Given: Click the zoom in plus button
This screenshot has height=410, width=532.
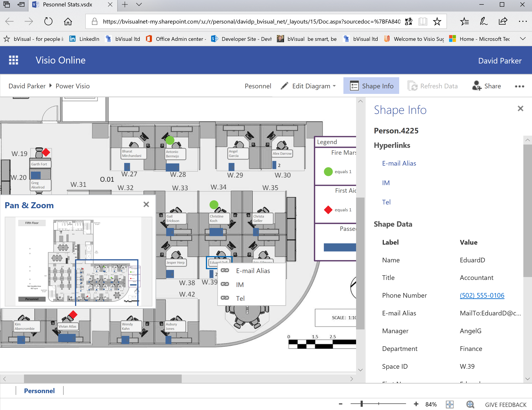Looking at the screenshot, I should point(416,404).
